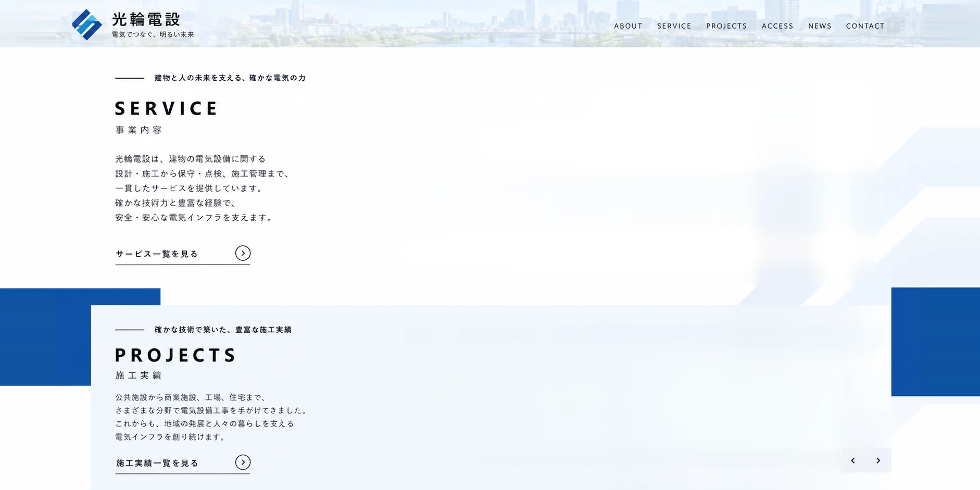Viewport: 980px width, 490px height.
Task: Go to next projects slide arrow
Action: pos(878,460)
